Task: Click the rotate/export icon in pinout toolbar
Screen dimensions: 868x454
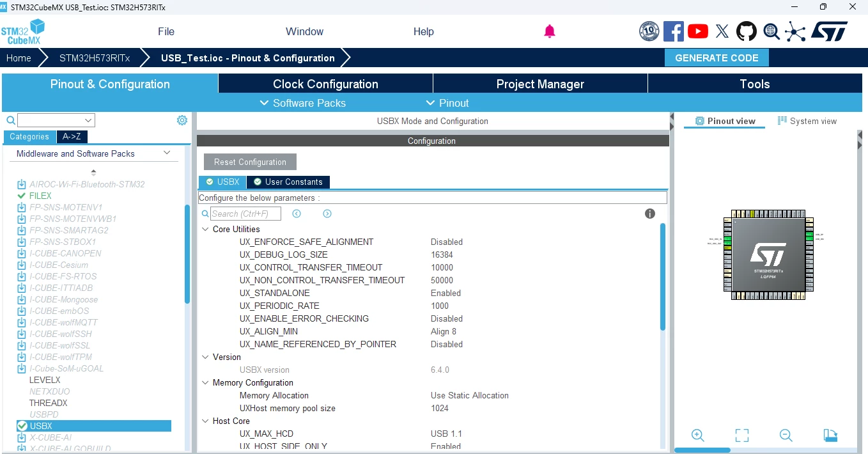Action: coord(830,435)
